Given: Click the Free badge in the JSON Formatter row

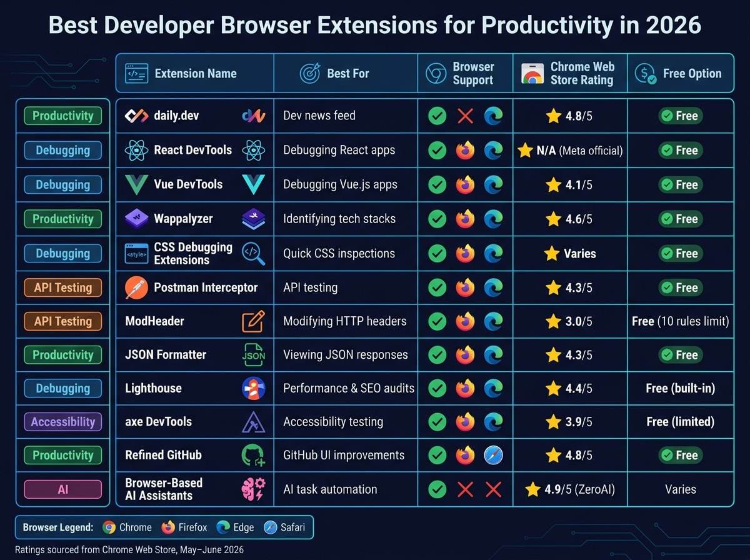Looking at the screenshot, I should pyautogui.click(x=680, y=354).
